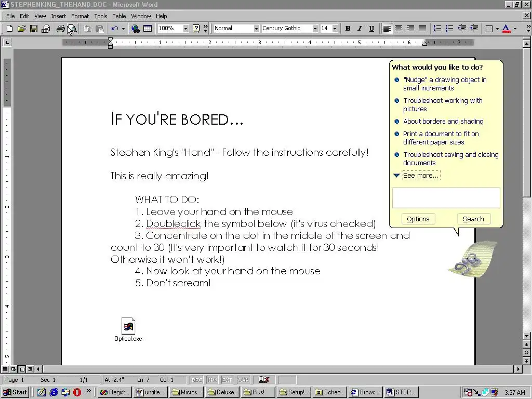The image size is (532, 399).
Task: Switch to Print Layout view button
Action: click(x=22, y=369)
